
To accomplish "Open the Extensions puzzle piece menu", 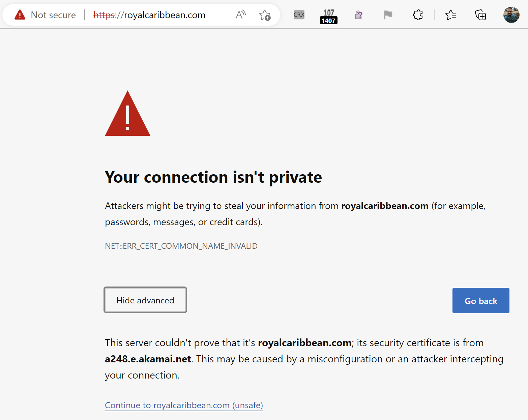I will (x=418, y=15).
